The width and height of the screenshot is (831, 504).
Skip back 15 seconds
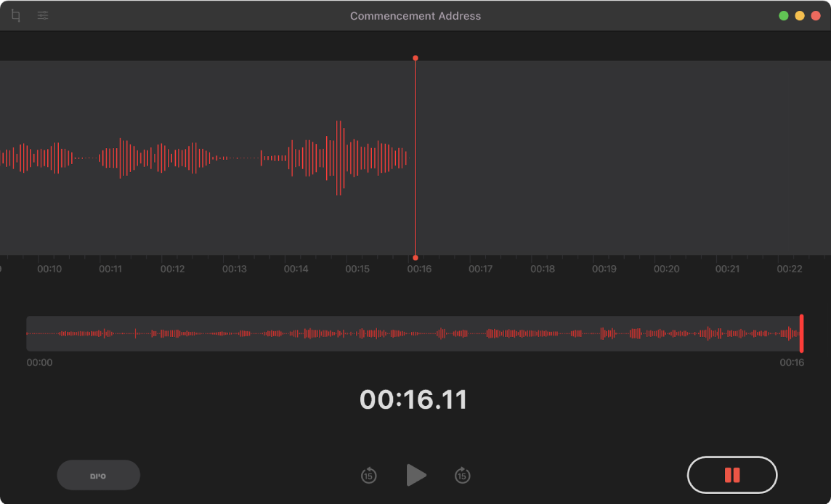click(x=369, y=476)
